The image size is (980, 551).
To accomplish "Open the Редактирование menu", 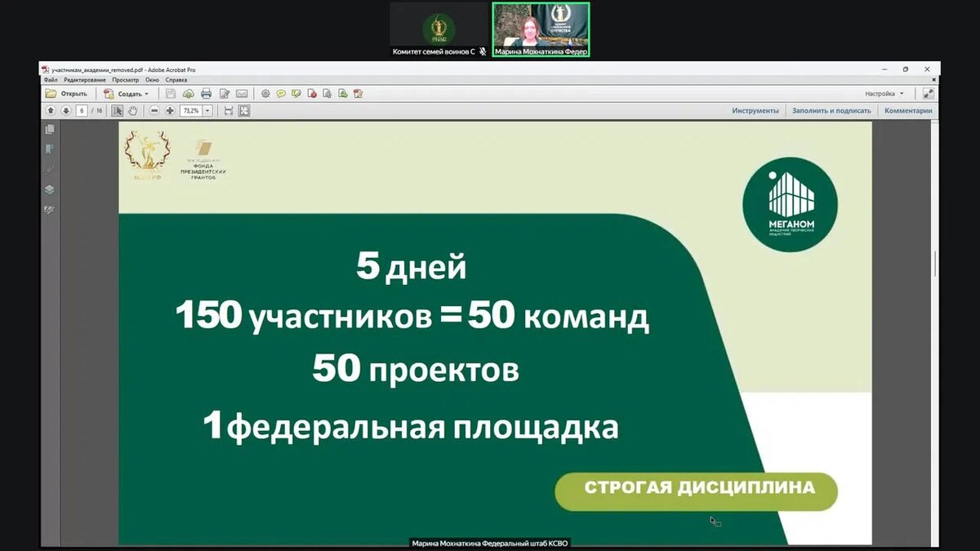I will click(x=85, y=80).
